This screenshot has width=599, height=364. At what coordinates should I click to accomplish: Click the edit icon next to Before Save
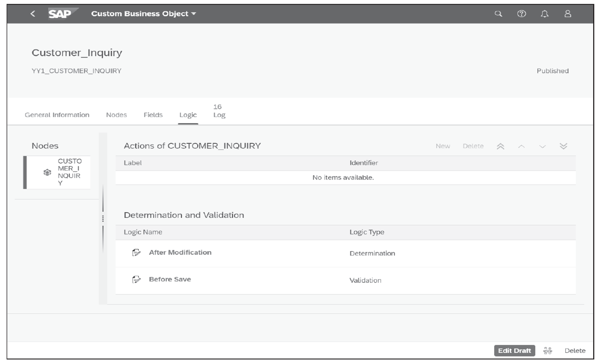pos(136,279)
